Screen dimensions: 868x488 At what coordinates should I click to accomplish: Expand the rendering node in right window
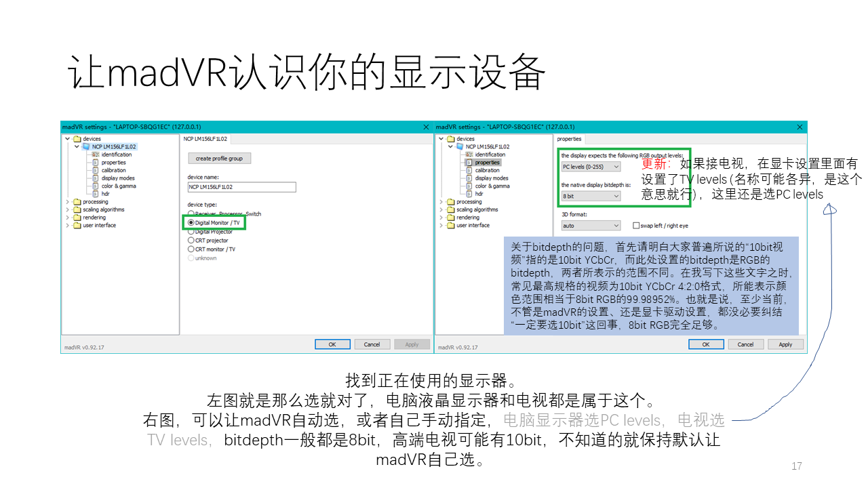pyautogui.click(x=441, y=218)
